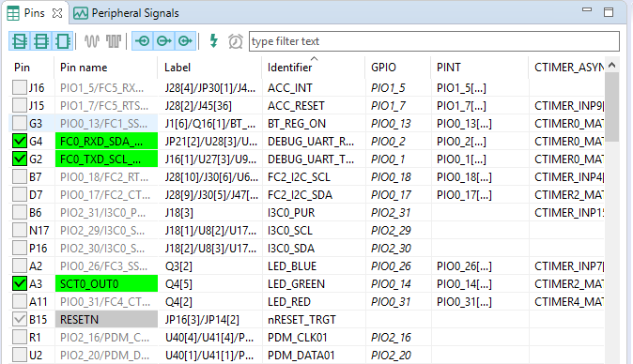
Task: Check the box for pin A11
Action: pos(20,301)
